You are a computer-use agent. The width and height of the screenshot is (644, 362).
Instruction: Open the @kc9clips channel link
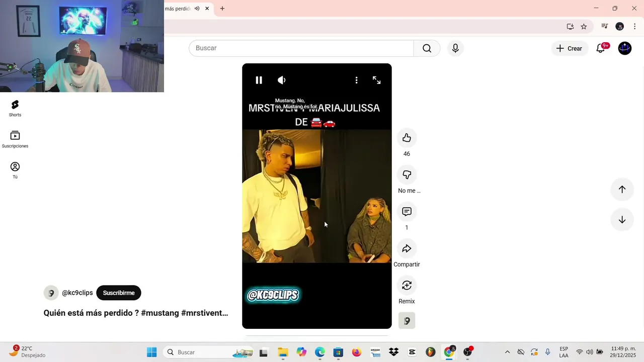click(77, 293)
